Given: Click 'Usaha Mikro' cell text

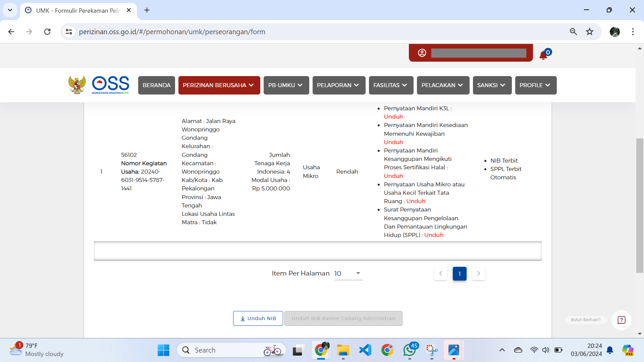Looking at the screenshot, I should (311, 172).
